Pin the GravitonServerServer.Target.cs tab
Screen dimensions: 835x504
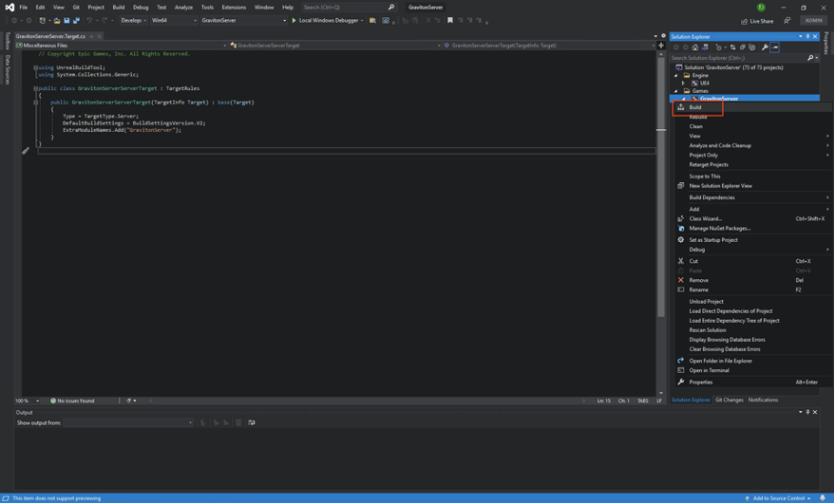pyautogui.click(x=91, y=37)
